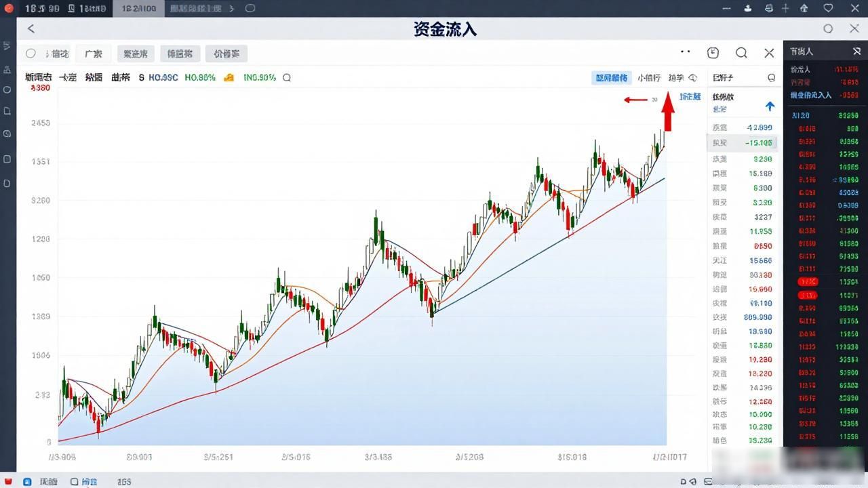This screenshot has height=488, width=868.
Task: Open the two-dot more options menu
Action: (x=685, y=52)
